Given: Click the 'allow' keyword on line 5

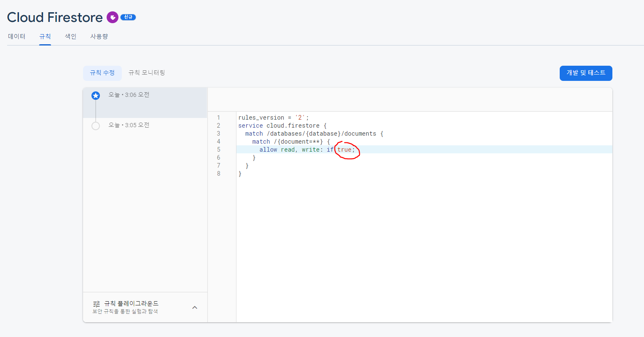Looking at the screenshot, I should [x=268, y=150].
